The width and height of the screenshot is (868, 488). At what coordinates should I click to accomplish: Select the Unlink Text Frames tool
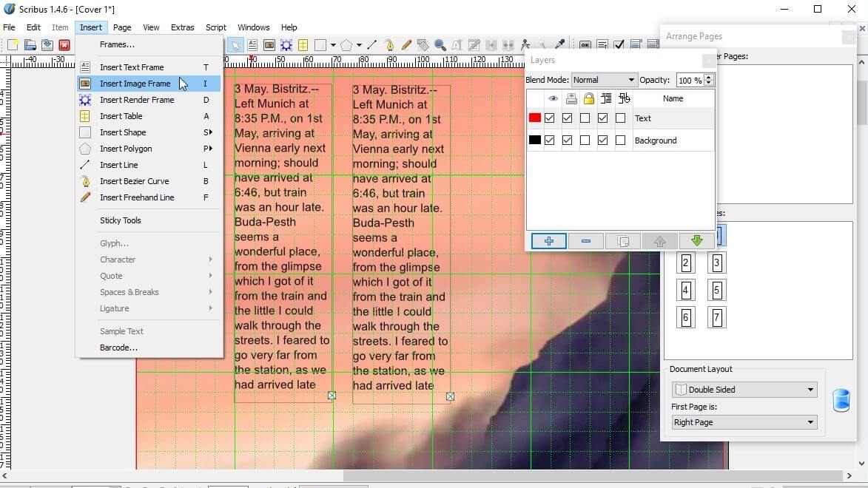coord(508,45)
